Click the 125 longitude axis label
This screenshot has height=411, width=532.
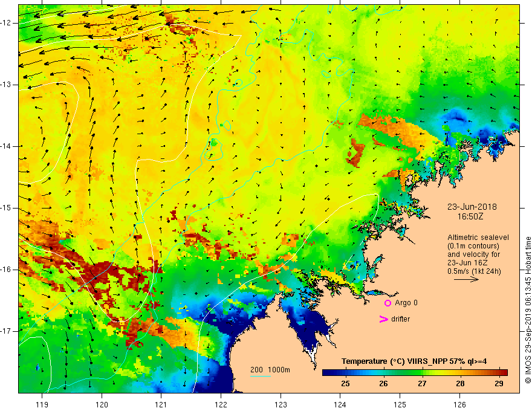click(x=400, y=404)
